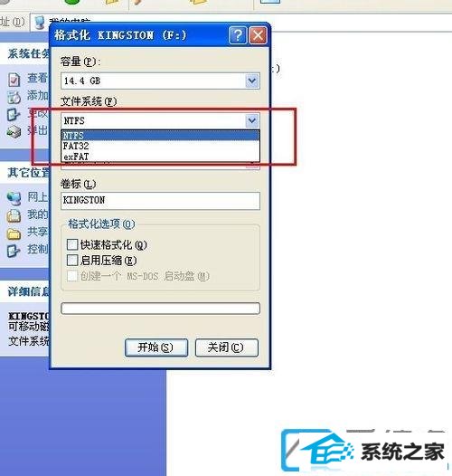Click the Control Panel icon in sidebar

pyautogui.click(x=14, y=251)
